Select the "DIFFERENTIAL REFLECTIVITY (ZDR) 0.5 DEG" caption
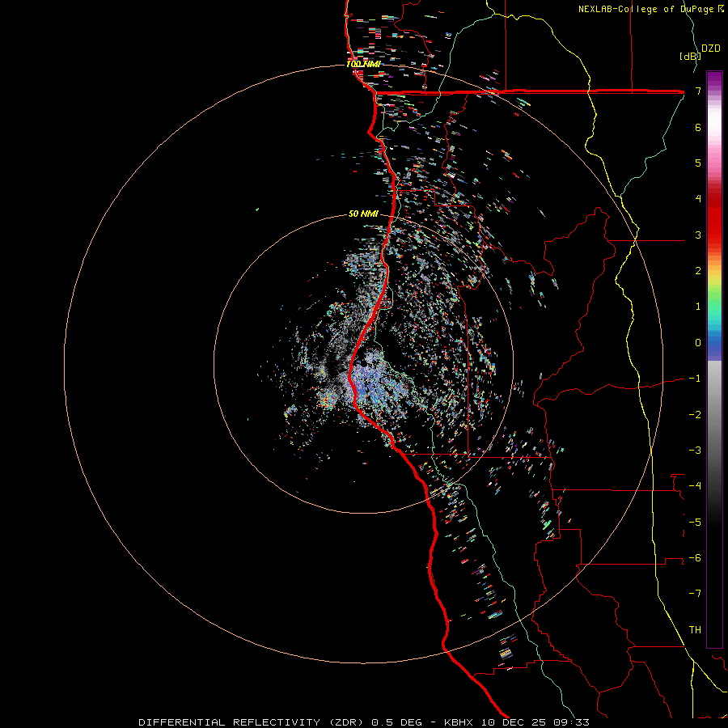This screenshot has width=728, height=728. tap(280, 722)
